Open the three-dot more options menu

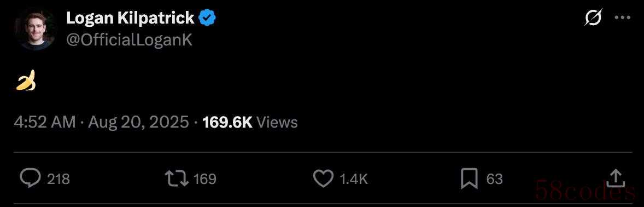[x=622, y=18]
